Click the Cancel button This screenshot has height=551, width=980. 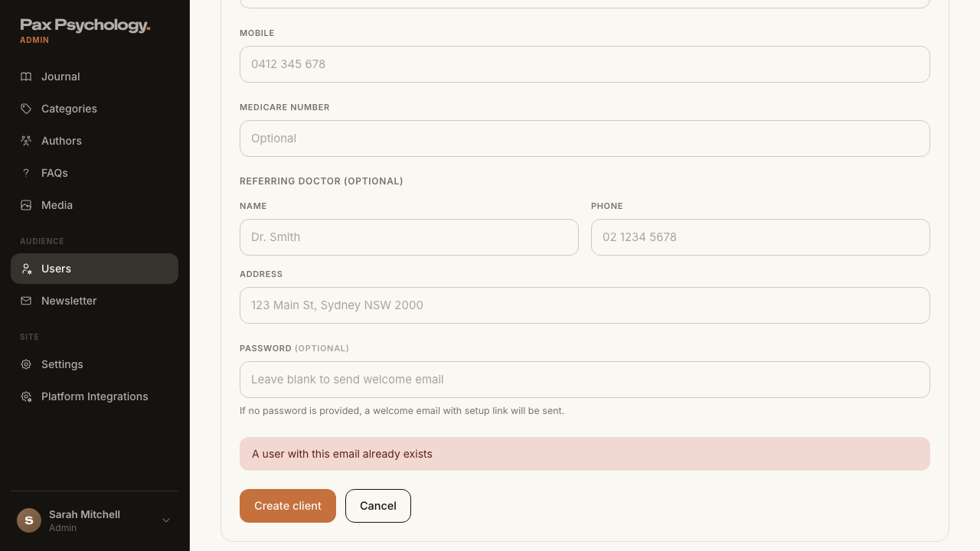coord(378,506)
